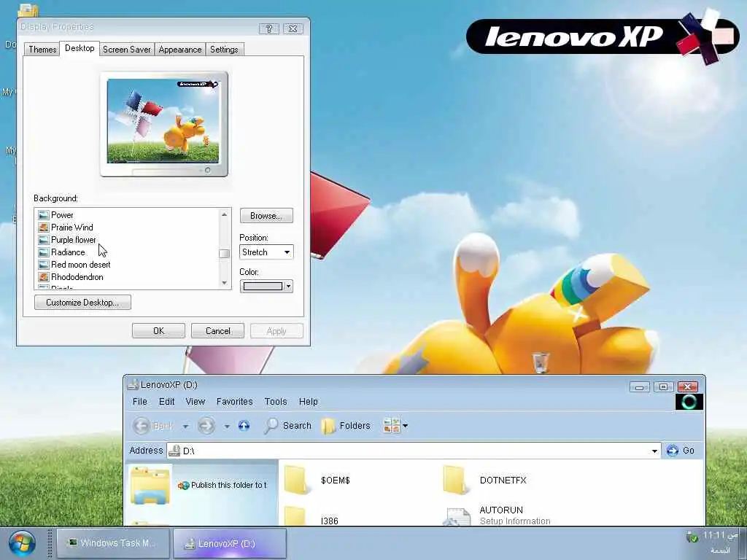Select the DOTNETFX folder icon
The image size is (747, 560).
(455, 480)
